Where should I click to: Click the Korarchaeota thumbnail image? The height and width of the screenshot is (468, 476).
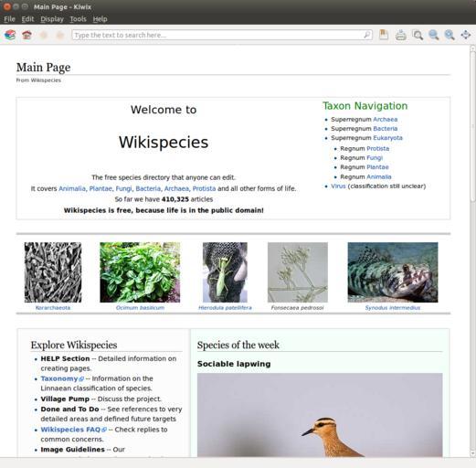coord(53,272)
